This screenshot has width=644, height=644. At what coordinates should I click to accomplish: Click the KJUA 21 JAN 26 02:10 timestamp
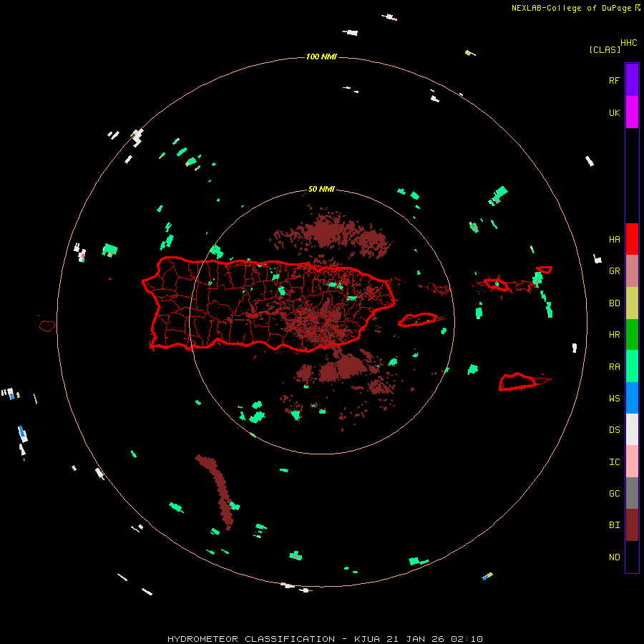418,639
